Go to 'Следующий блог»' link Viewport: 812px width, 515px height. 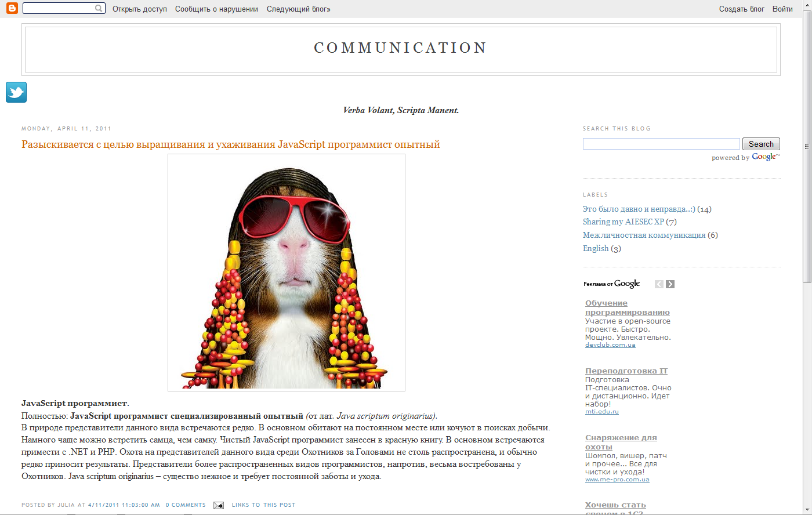pos(299,9)
